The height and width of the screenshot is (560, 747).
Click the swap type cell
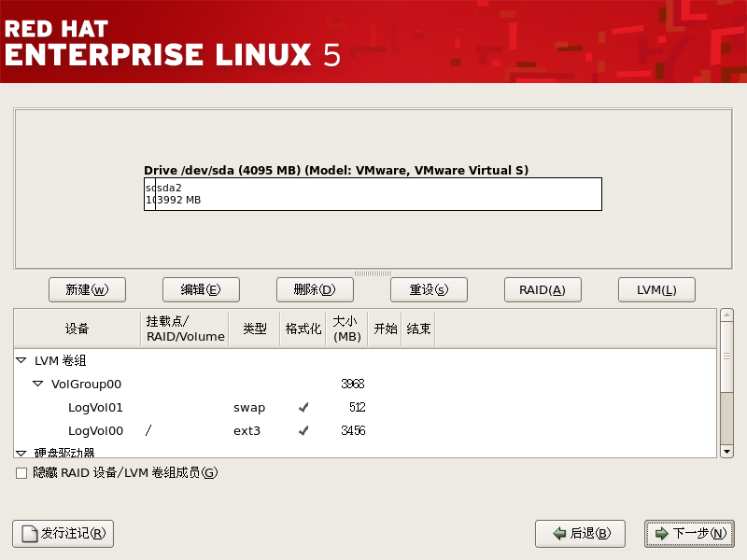click(x=249, y=408)
